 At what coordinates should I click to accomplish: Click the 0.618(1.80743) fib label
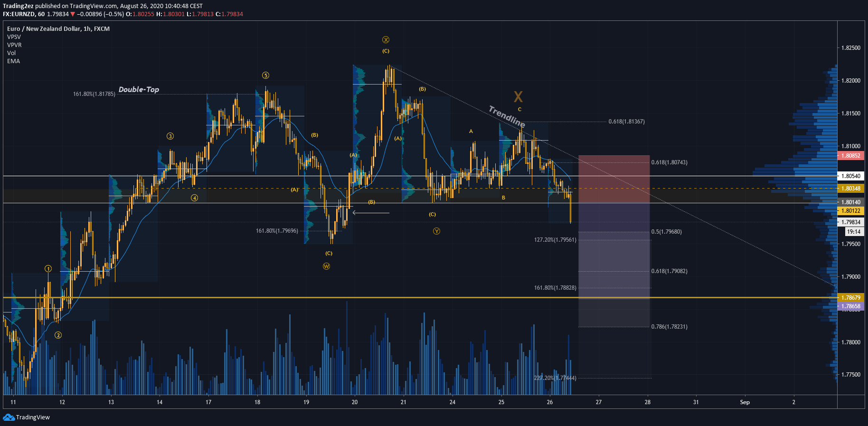point(670,162)
